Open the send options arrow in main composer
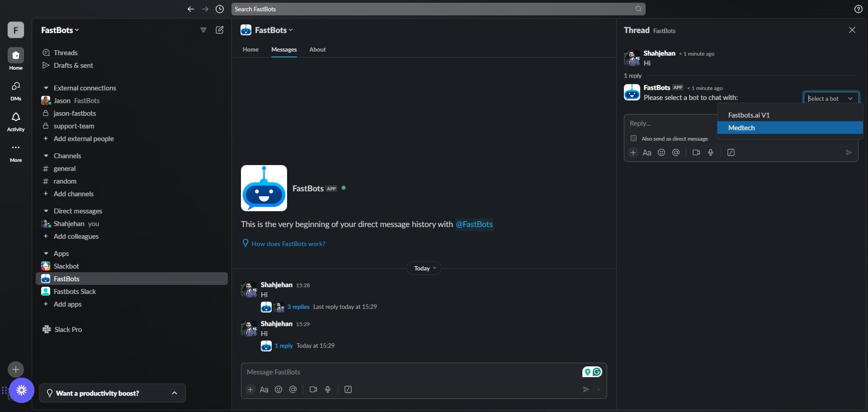Image resolution: width=868 pixels, height=412 pixels. tap(599, 389)
